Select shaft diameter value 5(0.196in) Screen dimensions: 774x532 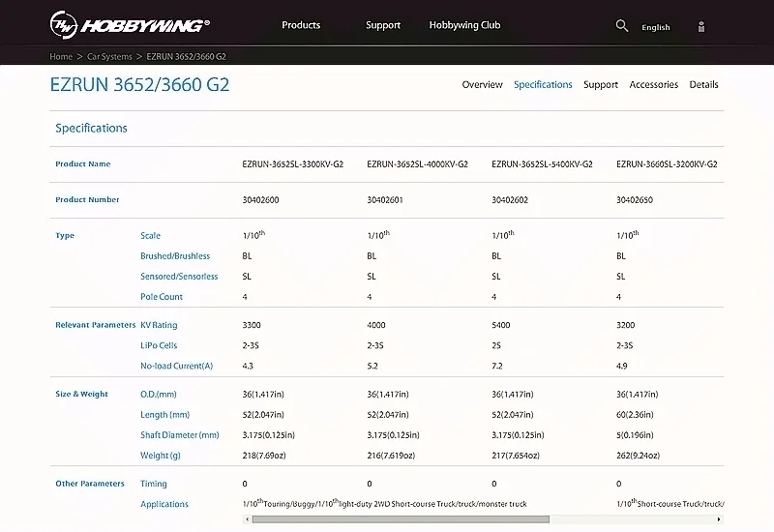tap(635, 435)
